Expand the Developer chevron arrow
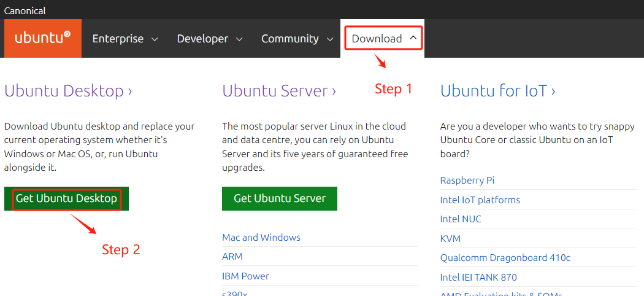 pyautogui.click(x=239, y=39)
